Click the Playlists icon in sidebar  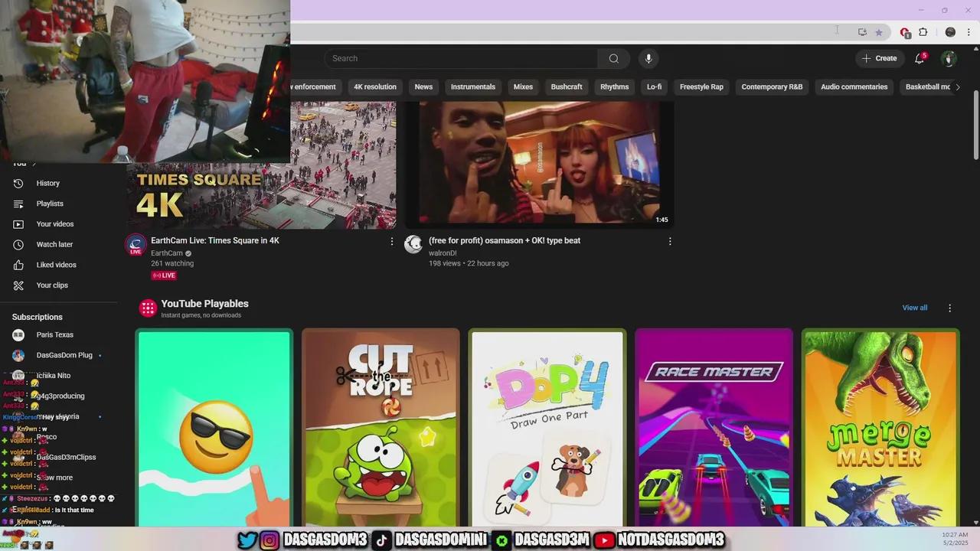pos(19,204)
